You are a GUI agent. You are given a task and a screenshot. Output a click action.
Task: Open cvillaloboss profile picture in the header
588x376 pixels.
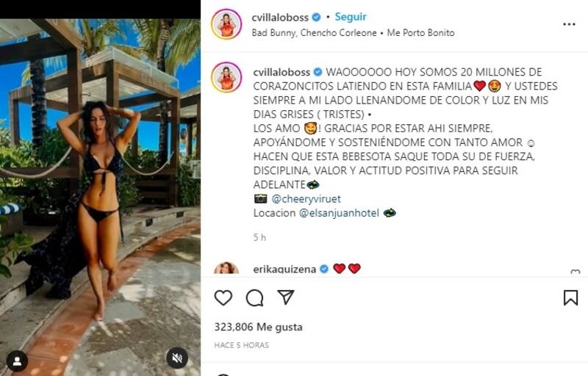[226, 24]
